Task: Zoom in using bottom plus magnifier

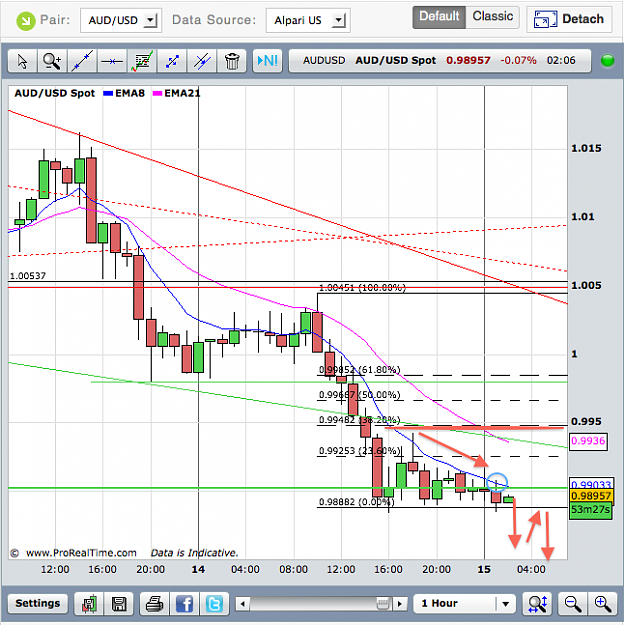Action: click(602, 603)
